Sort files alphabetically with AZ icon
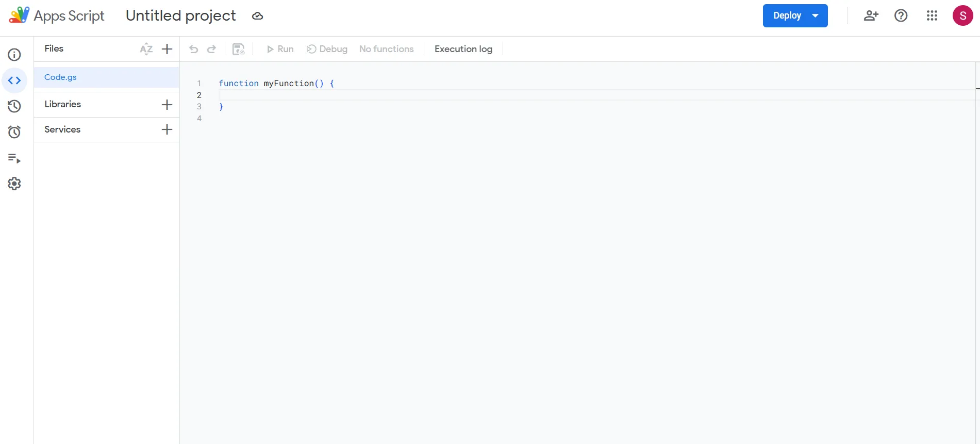980x444 pixels. coord(146,49)
